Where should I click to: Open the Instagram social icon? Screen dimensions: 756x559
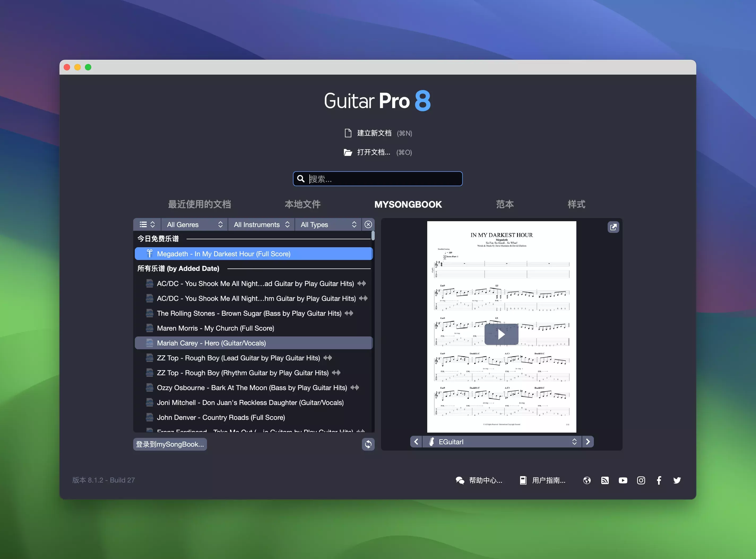641,480
